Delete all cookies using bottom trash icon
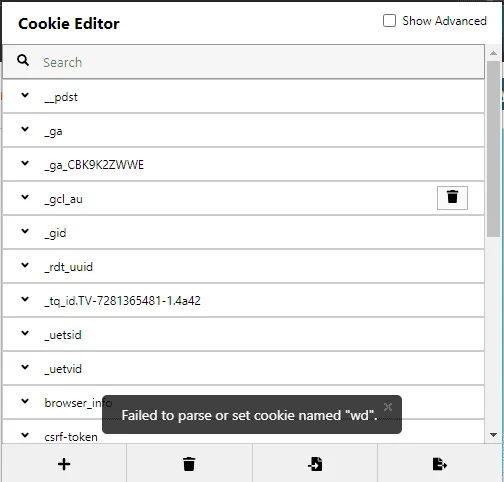Image resolution: width=504 pixels, height=482 pixels. point(189,464)
